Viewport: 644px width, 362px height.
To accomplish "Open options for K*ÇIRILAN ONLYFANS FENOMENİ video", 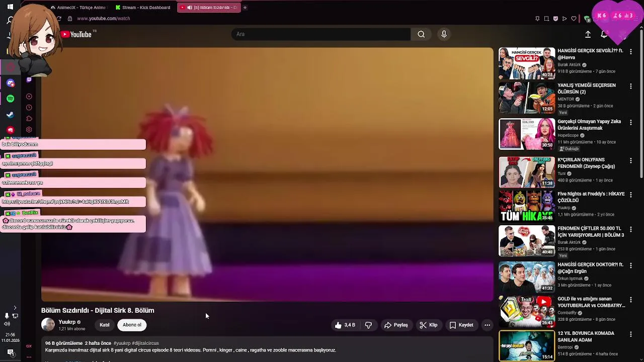I will pos(630,161).
